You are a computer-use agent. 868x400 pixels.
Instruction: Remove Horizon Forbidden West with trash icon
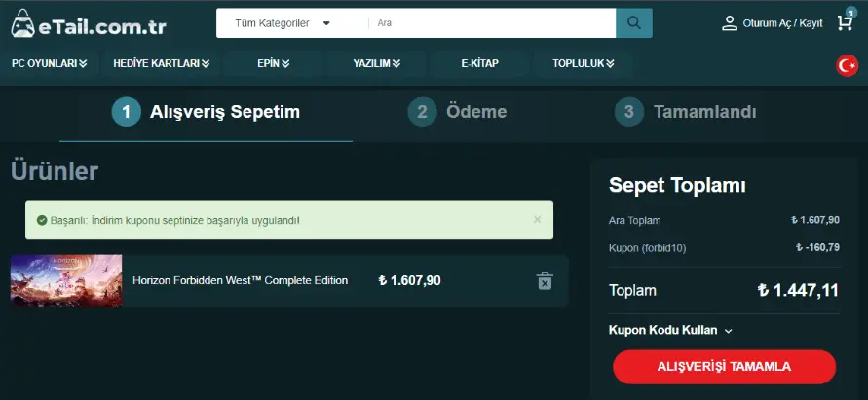(x=545, y=280)
